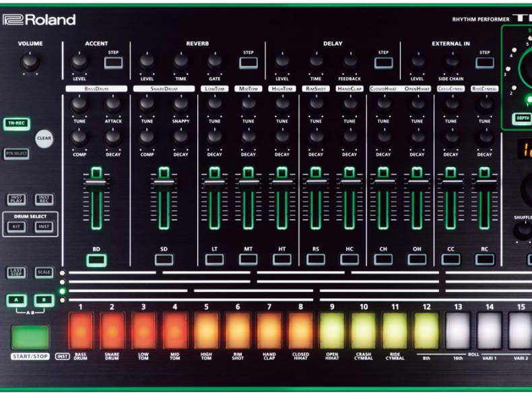Toggle the REVERB STEP button
The image size is (532, 397).
point(248,63)
